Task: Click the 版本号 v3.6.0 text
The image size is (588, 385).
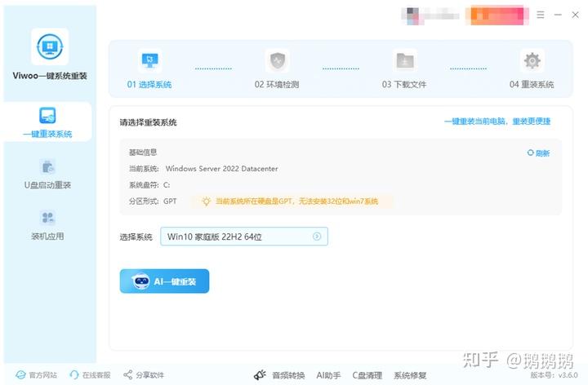Action: [x=554, y=375]
